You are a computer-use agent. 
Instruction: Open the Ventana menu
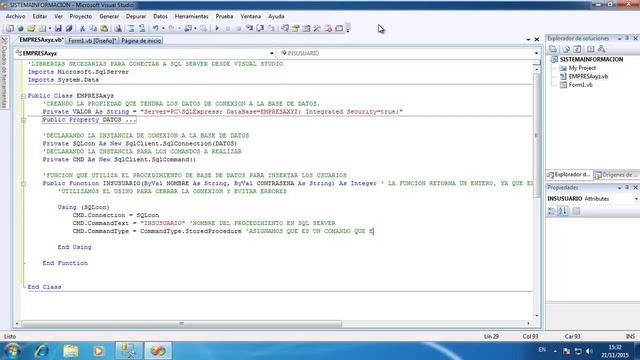250,16
